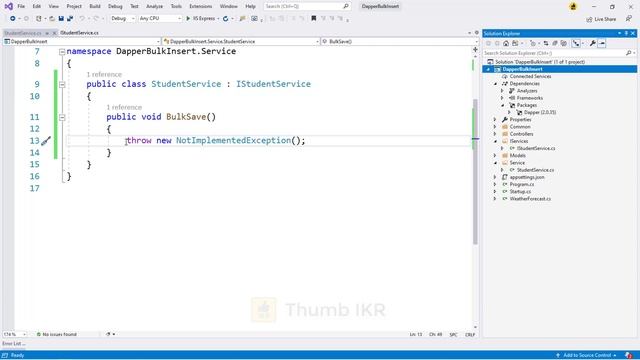This screenshot has width=640, height=360.
Task: Expand the Frameworks node
Action: tap(502, 98)
